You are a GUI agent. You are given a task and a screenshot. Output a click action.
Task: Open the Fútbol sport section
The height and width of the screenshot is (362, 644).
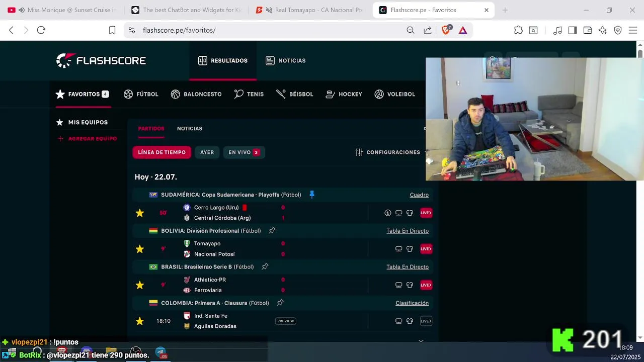click(x=141, y=94)
